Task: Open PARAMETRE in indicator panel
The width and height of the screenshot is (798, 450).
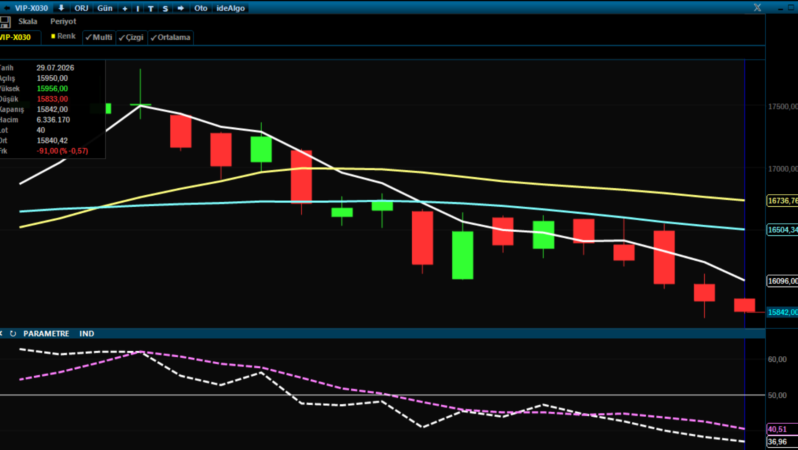Action: (x=46, y=333)
